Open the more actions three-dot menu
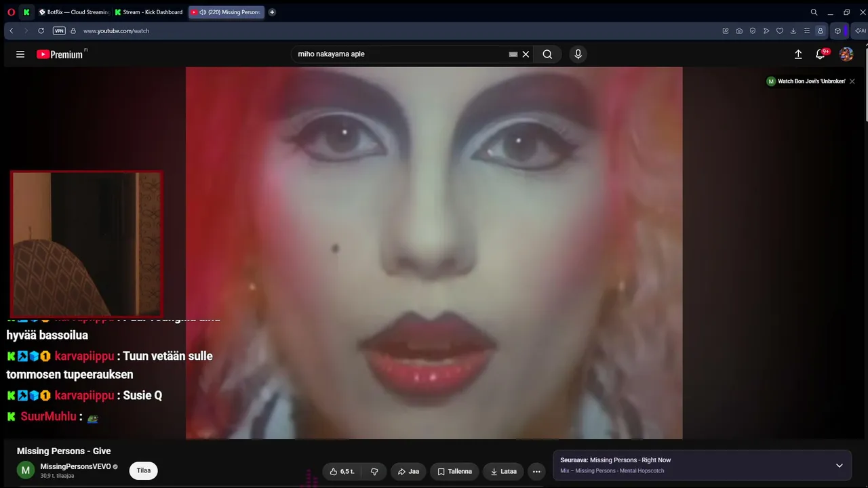868x488 pixels. pos(536,472)
